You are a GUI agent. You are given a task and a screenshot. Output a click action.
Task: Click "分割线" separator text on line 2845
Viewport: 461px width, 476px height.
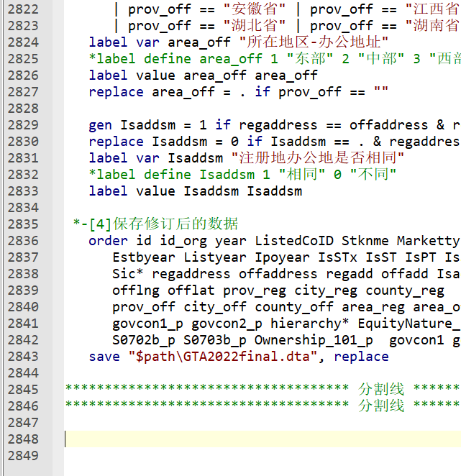click(381, 389)
